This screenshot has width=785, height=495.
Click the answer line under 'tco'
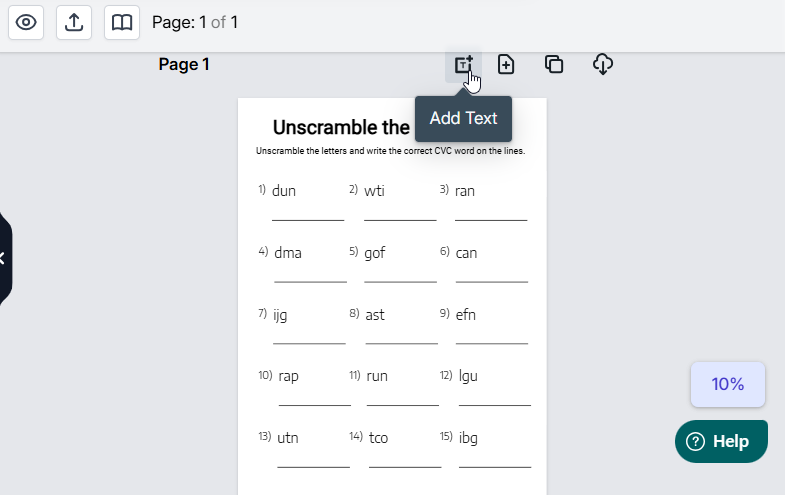coord(405,465)
